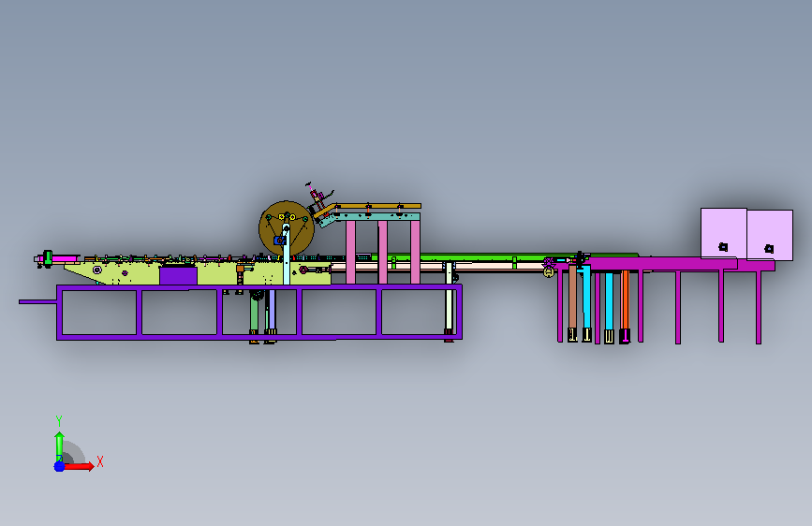Select the brown leg under magenta table
The width and height of the screenshot is (812, 526).
pyautogui.click(x=572, y=297)
